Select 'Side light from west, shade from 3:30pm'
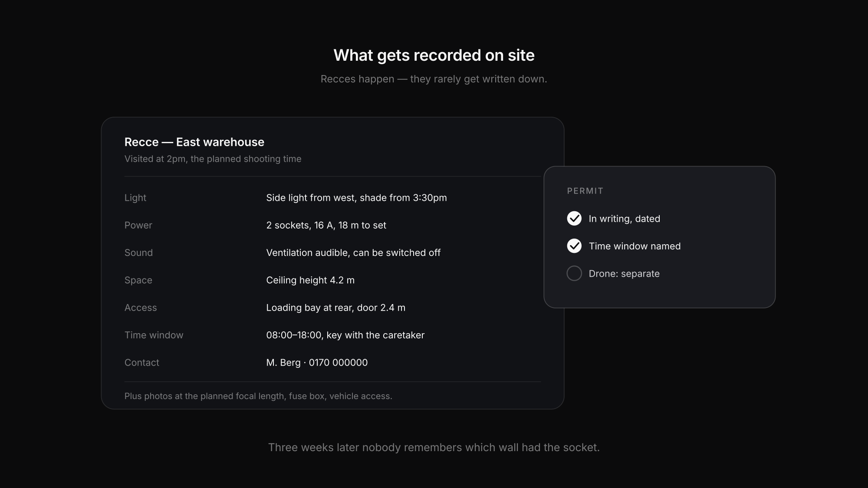868x488 pixels. [x=356, y=198]
